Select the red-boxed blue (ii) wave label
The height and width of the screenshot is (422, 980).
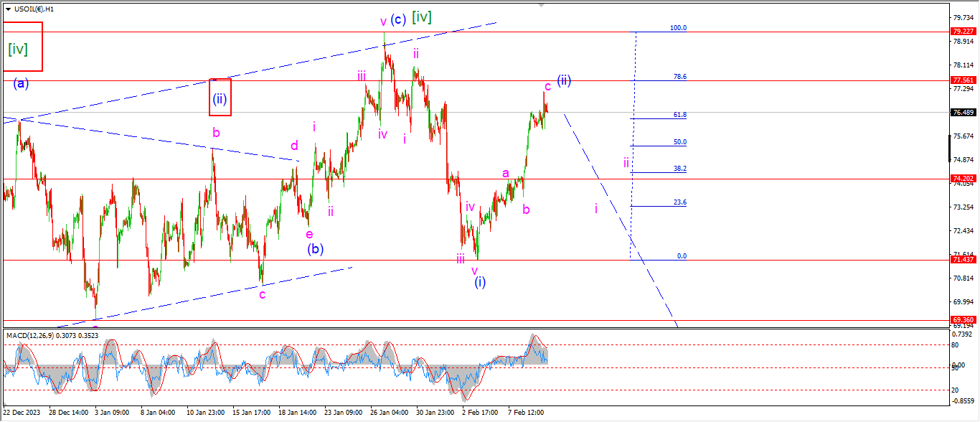220,99
